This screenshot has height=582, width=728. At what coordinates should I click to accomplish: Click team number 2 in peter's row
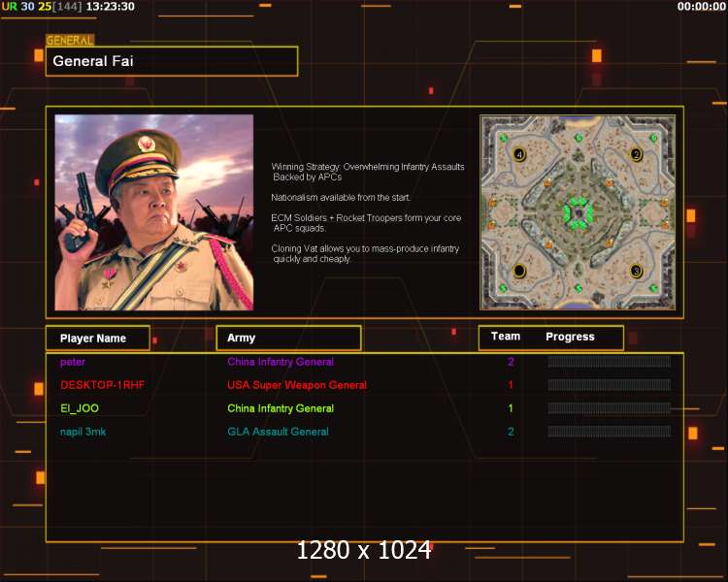coord(511,362)
